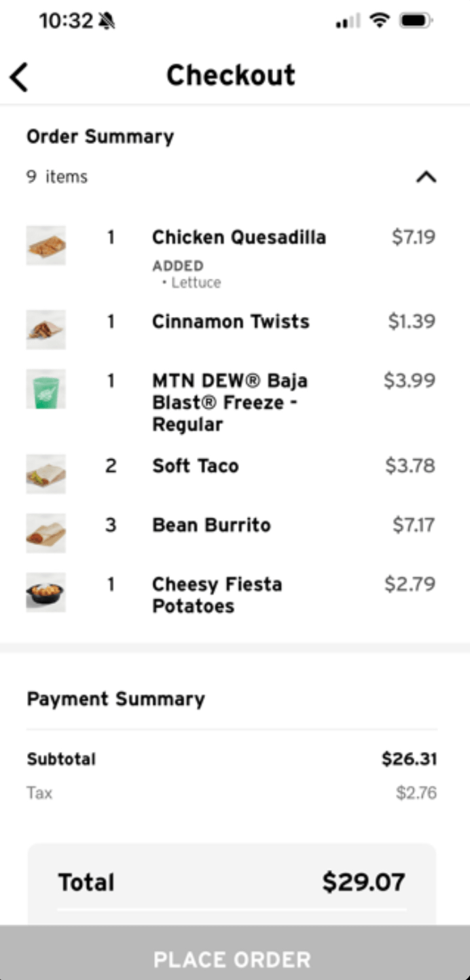Tap the 9 items count label
The height and width of the screenshot is (980, 470).
pos(57,177)
